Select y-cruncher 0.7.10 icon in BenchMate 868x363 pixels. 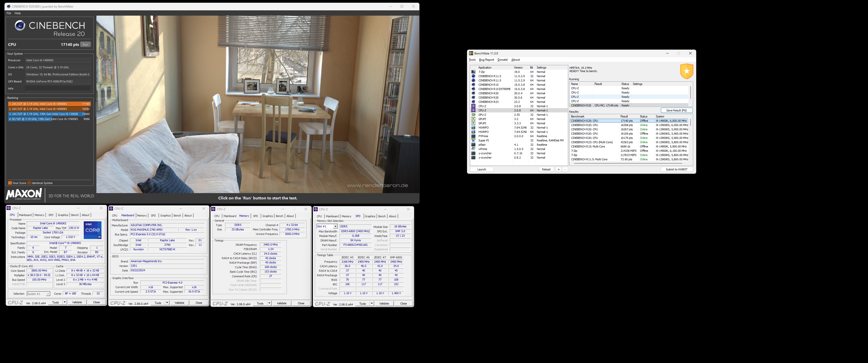click(x=473, y=153)
